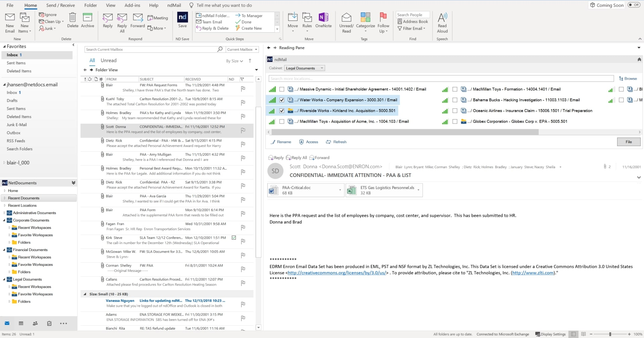Open Mail view in bottom navigation
Screen dimensions: 644x338
coord(7,323)
